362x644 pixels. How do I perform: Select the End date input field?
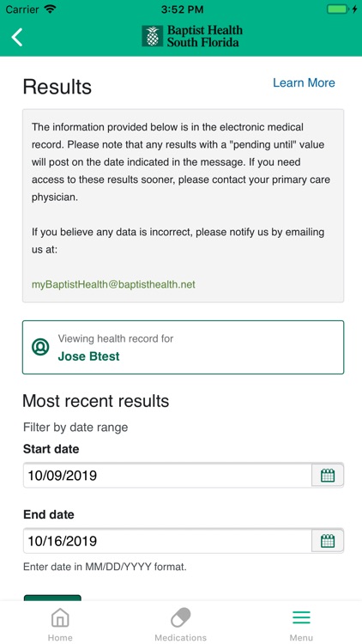(x=167, y=541)
